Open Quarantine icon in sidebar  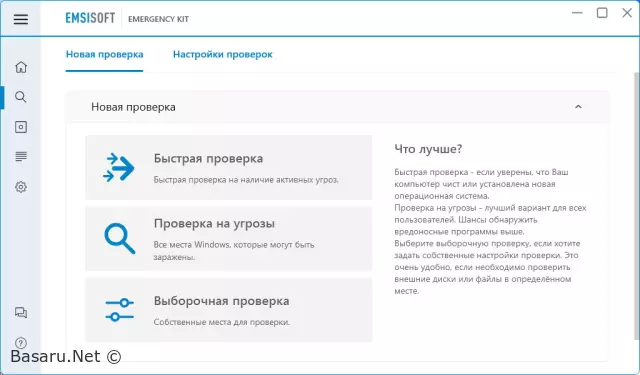[x=21, y=127]
